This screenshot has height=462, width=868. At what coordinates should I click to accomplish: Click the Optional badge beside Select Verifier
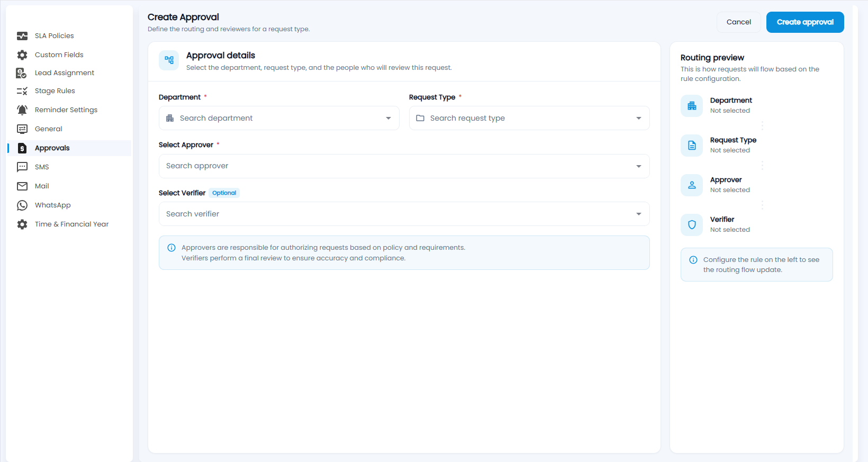click(224, 193)
